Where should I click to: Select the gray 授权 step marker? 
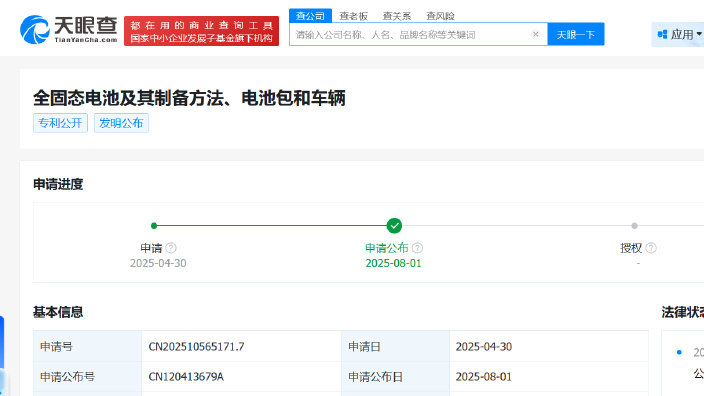tap(634, 226)
